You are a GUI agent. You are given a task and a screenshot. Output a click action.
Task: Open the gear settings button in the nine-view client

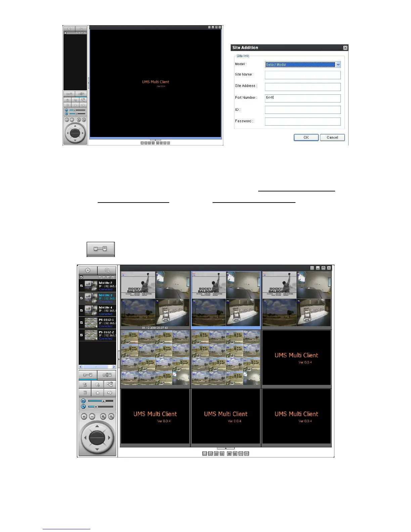88,270
